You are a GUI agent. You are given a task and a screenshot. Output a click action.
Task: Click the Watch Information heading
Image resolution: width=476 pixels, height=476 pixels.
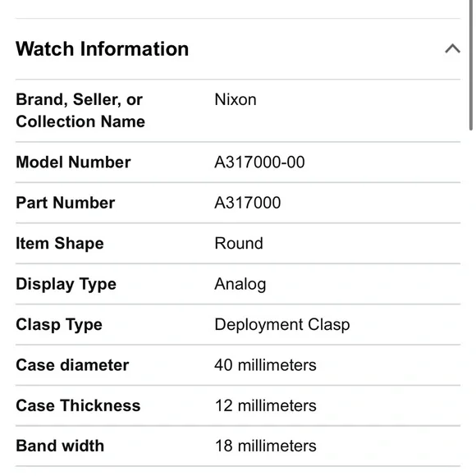103,49
